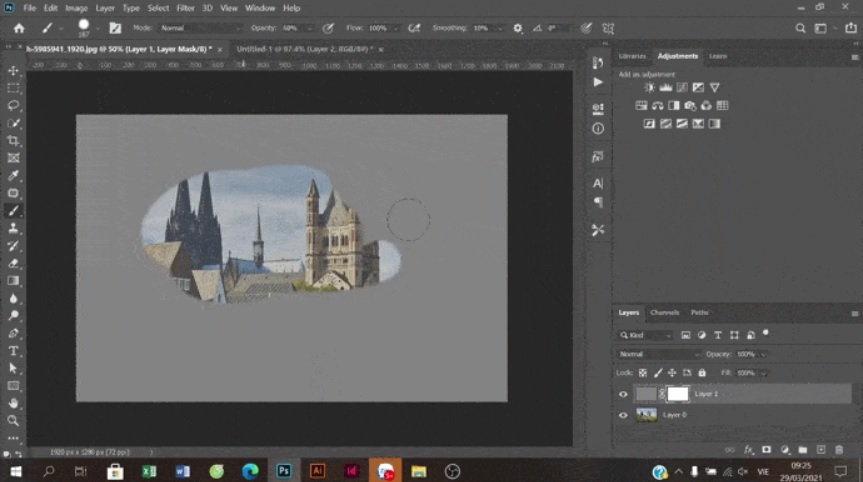Add a Photo Filter adjustment
The image size is (863, 482).
690,105
